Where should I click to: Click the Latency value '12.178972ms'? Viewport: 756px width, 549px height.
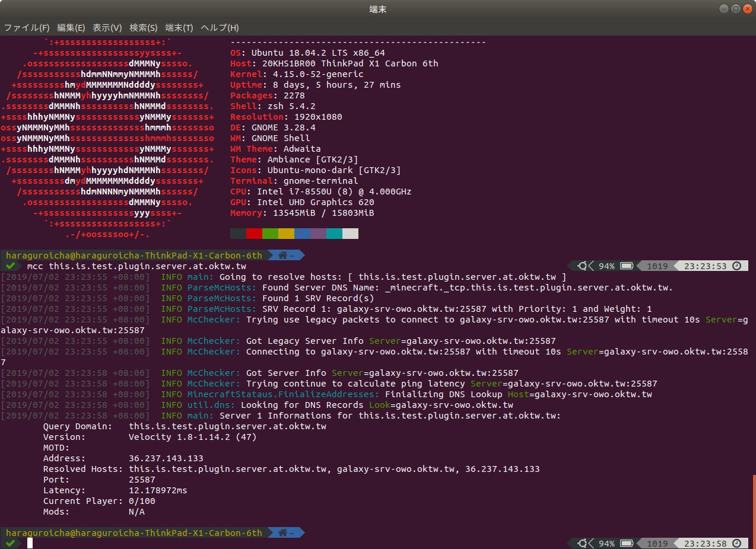pyautogui.click(x=158, y=490)
